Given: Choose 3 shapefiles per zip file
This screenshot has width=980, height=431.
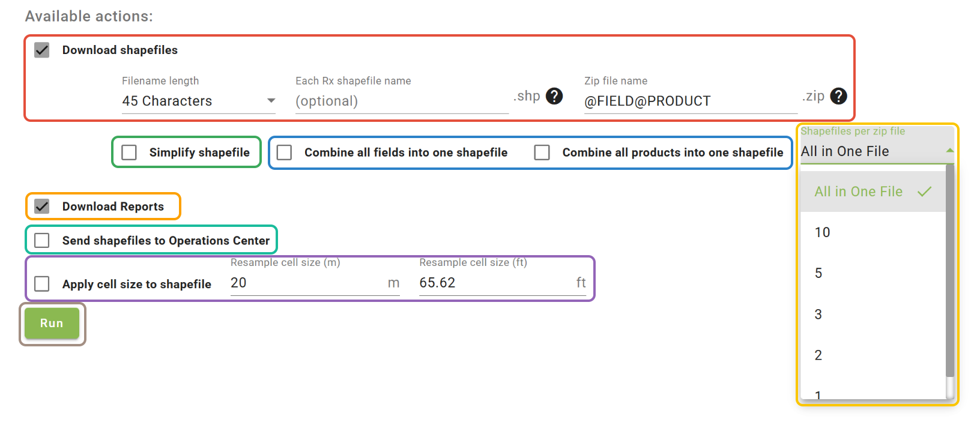Looking at the screenshot, I should coord(818,314).
